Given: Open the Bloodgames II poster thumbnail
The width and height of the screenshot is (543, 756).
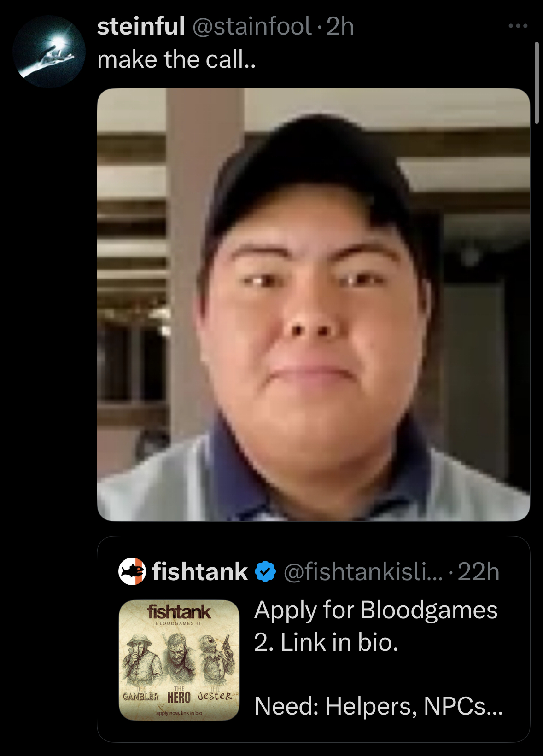Looking at the screenshot, I should point(179,660).
